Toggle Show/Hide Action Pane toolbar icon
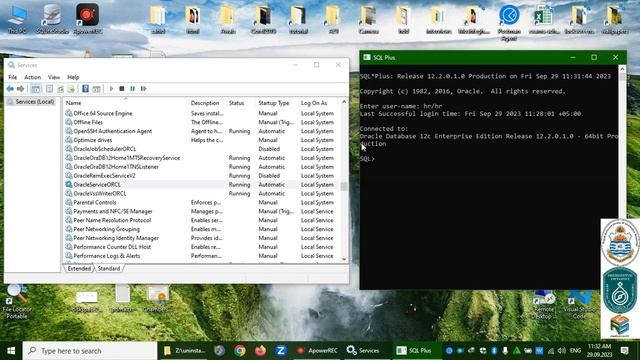 point(96,89)
